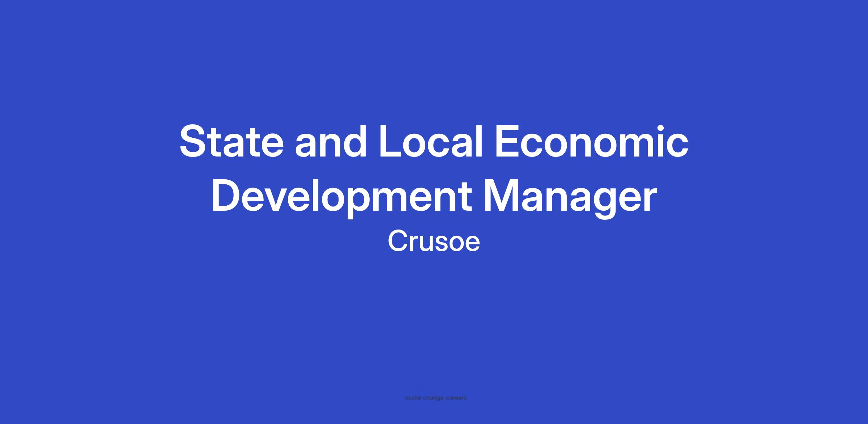Click the 'social change careers' text
This screenshot has width=868, height=424.
coord(436,398)
